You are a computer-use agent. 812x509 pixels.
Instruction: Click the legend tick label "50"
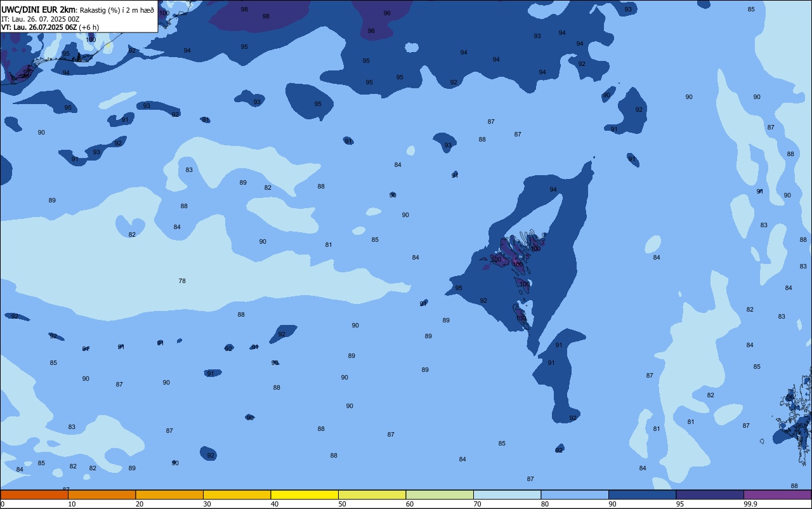pyautogui.click(x=342, y=504)
